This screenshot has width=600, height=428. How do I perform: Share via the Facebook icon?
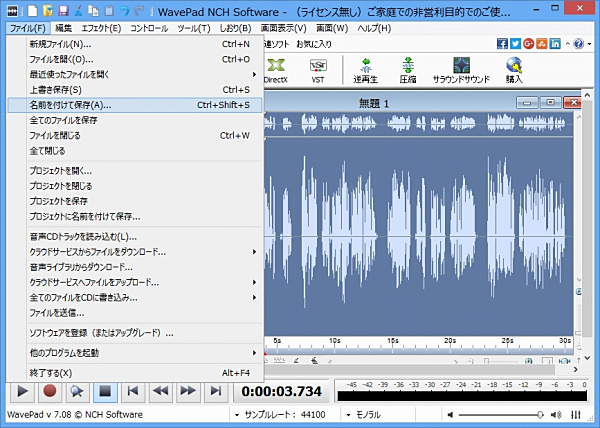[502, 44]
